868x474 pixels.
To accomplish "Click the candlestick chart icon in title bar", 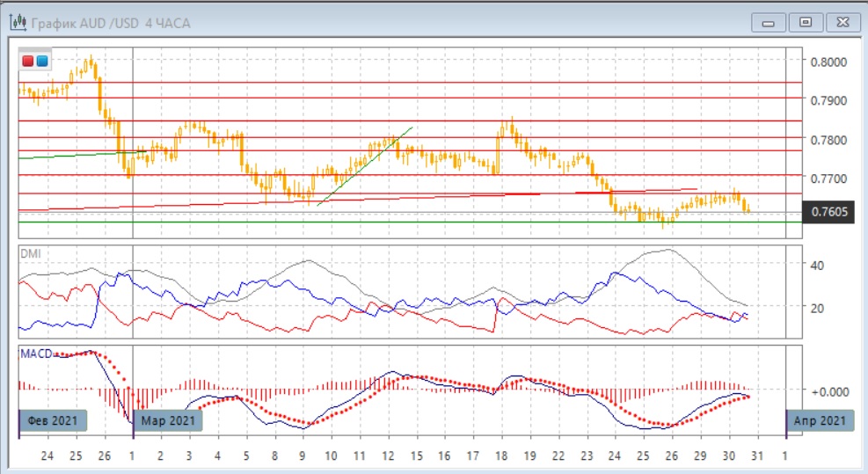I will 17,22.
